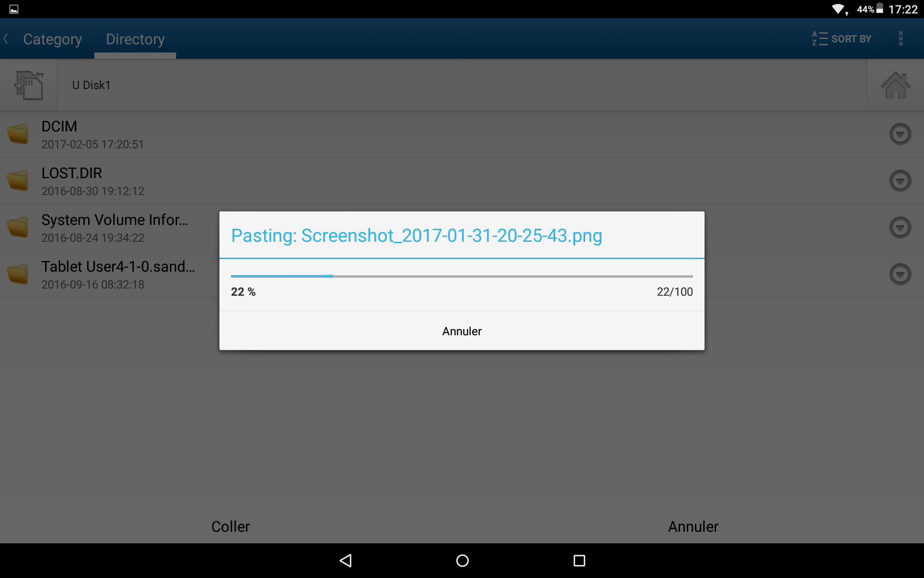Switch to the Directory tab

[135, 39]
